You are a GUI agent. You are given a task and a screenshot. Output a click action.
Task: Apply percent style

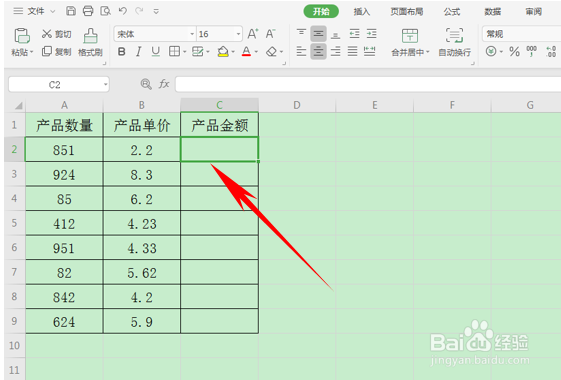(514, 52)
